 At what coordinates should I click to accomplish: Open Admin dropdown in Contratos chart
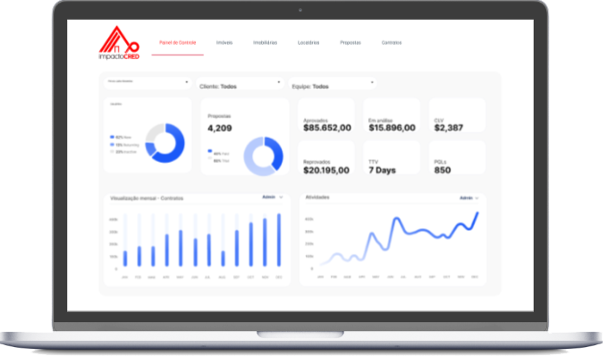[x=272, y=197]
